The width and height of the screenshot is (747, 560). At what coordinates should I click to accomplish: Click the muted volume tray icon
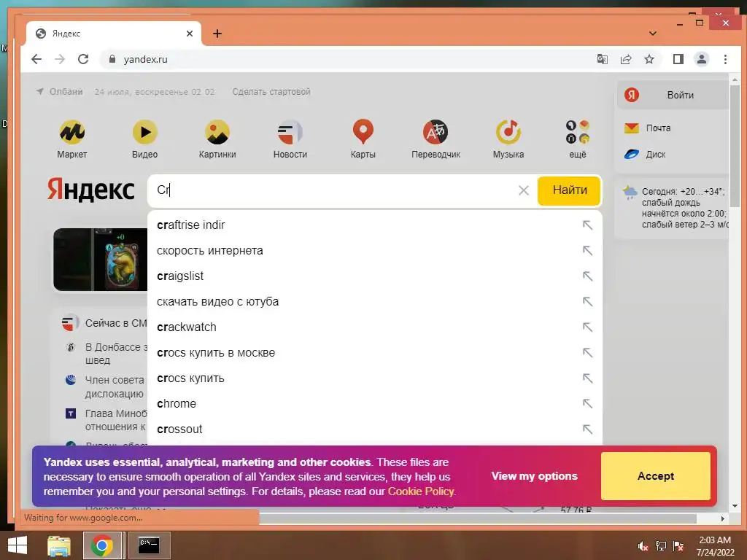pyautogui.click(x=643, y=546)
